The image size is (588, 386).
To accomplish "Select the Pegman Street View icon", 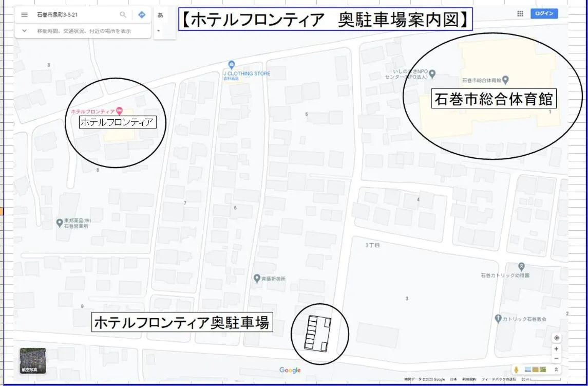I will [x=517, y=370].
